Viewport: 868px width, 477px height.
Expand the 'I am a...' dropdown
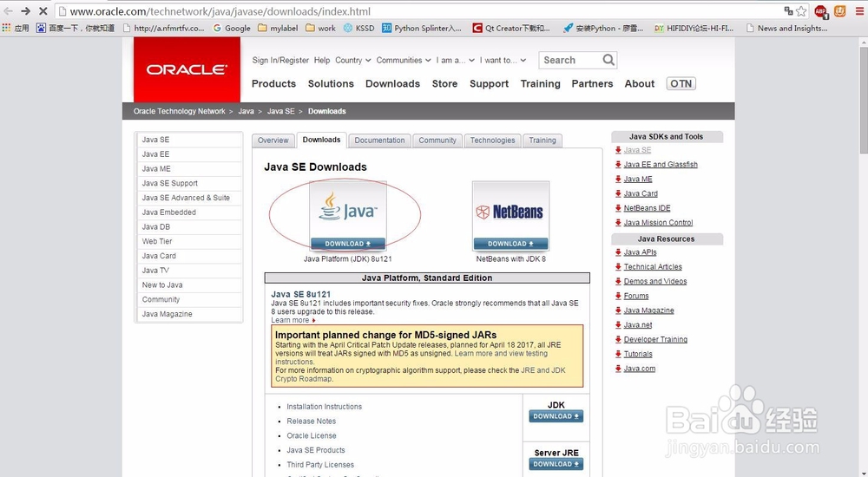[455, 61]
